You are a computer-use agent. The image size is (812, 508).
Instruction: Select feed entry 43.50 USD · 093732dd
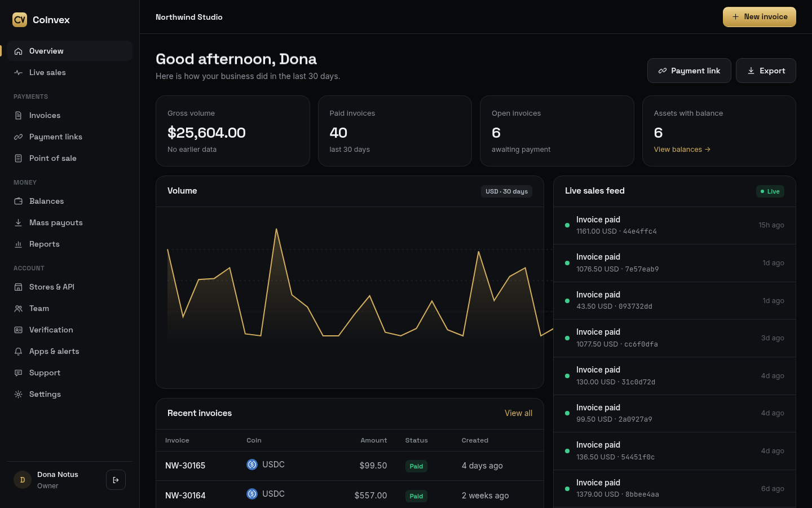click(674, 300)
